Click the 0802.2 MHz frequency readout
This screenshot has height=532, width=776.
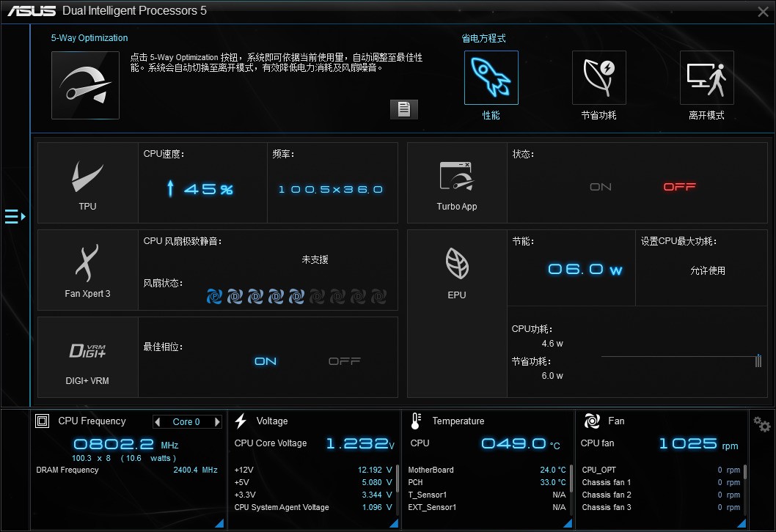tap(126, 444)
